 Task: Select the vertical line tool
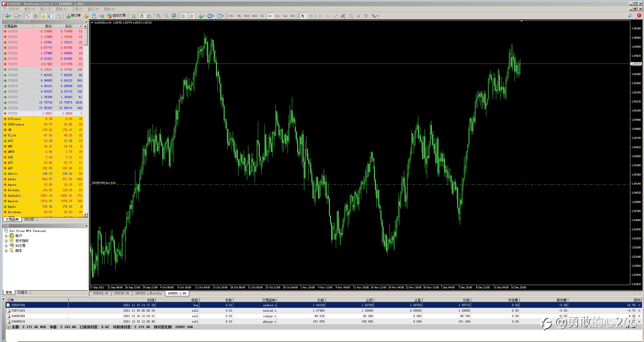pos(320,16)
